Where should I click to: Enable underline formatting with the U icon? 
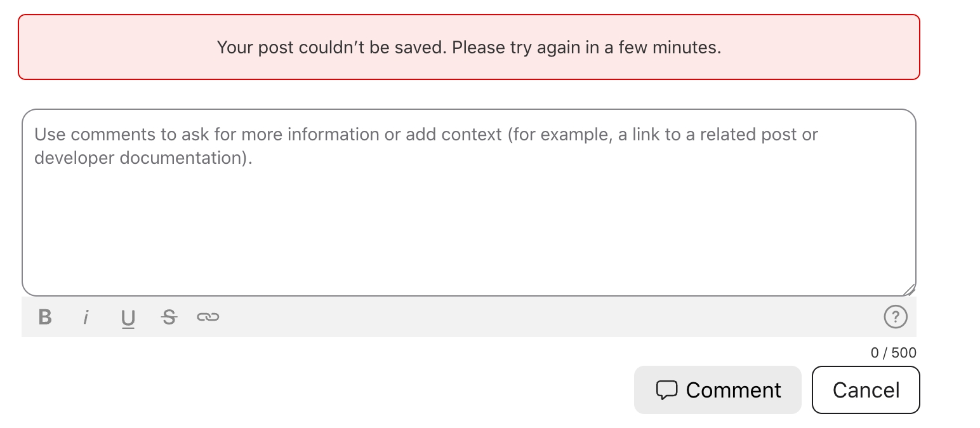pyautogui.click(x=128, y=317)
